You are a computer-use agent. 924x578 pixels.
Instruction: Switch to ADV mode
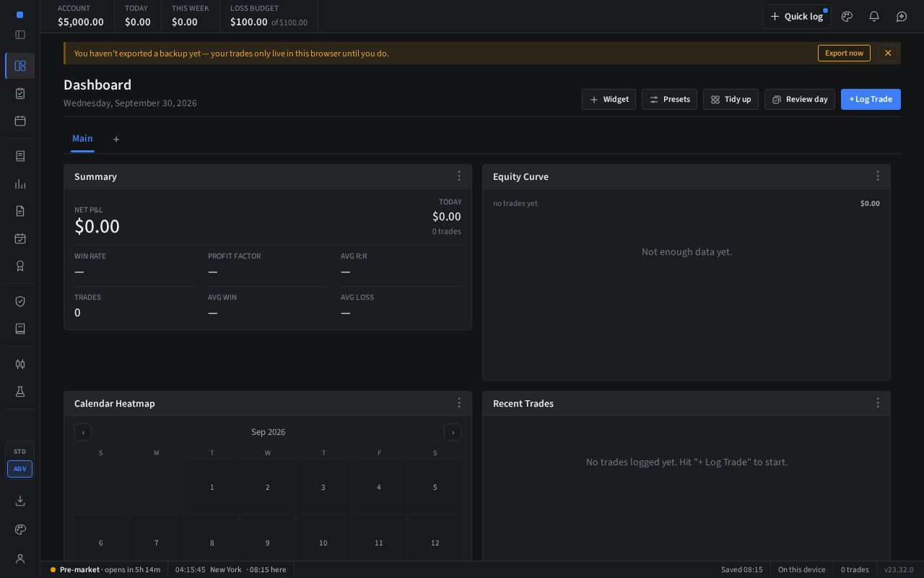click(19, 469)
